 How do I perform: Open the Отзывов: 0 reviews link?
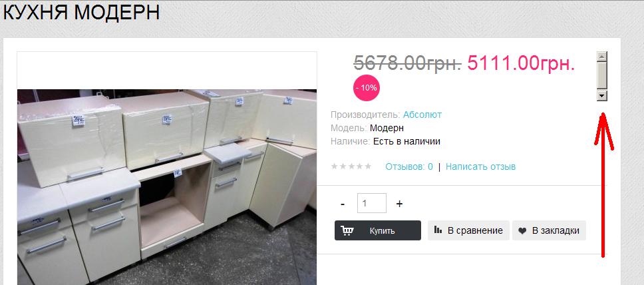tap(409, 166)
